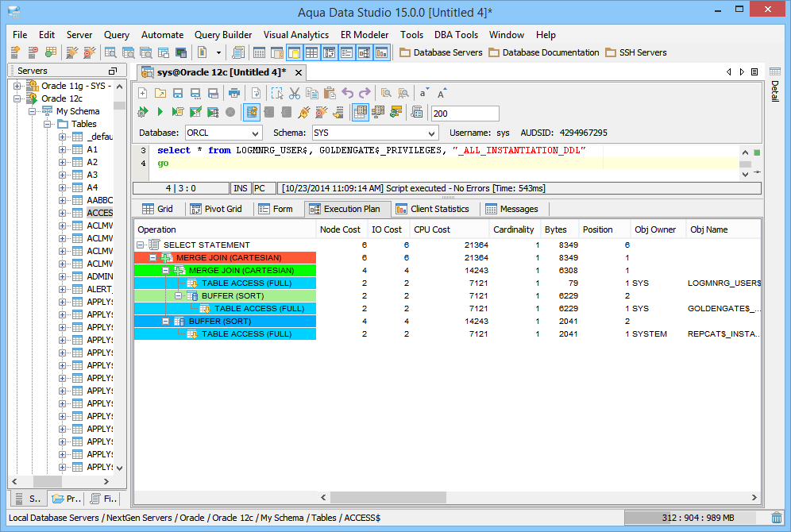The image size is (791, 532).
Task: Click the restore panel icon in Servers header
Action: point(113,71)
